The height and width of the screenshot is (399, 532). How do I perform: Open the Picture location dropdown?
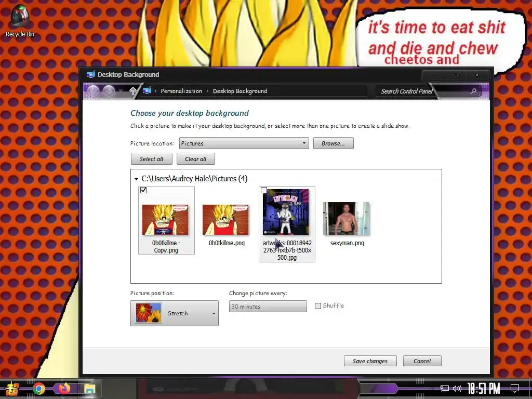244,143
